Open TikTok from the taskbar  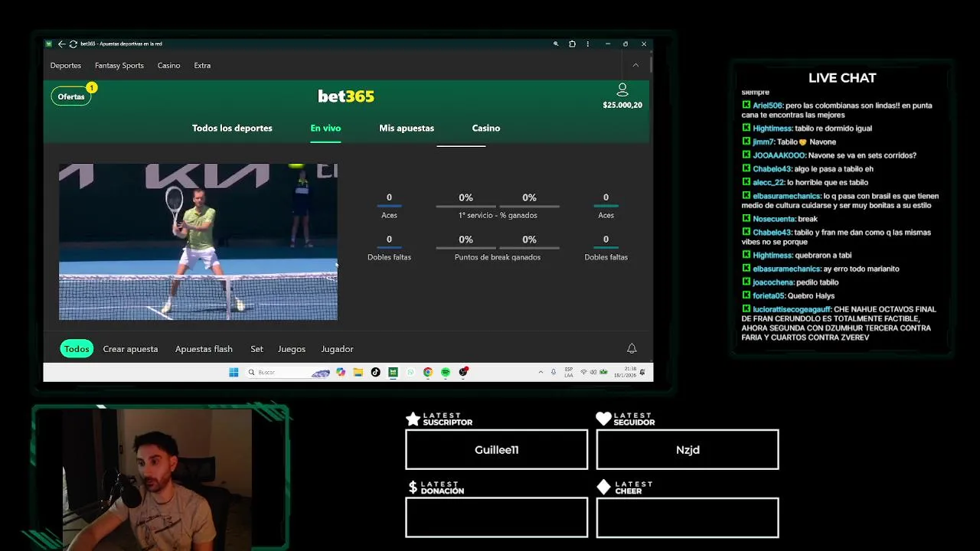coord(375,372)
